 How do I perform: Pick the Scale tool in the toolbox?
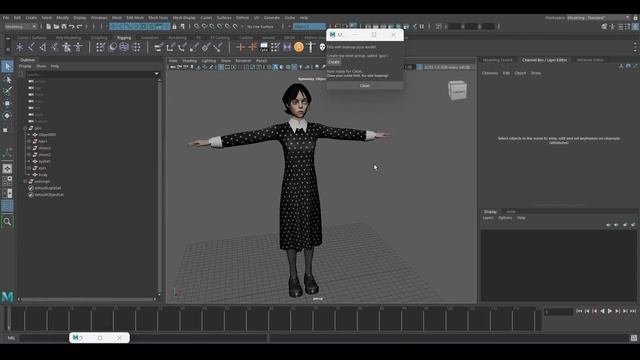tap(6, 130)
